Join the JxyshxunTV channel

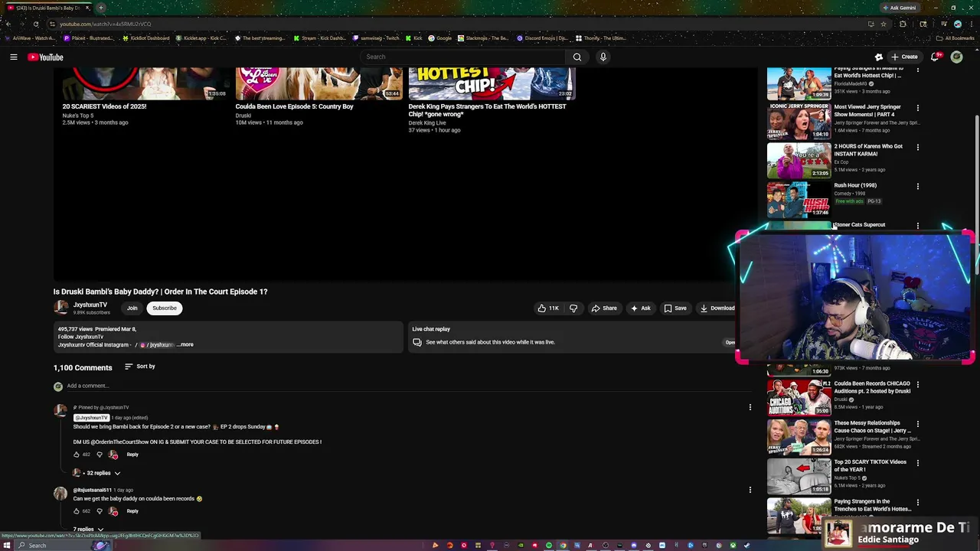tap(132, 308)
